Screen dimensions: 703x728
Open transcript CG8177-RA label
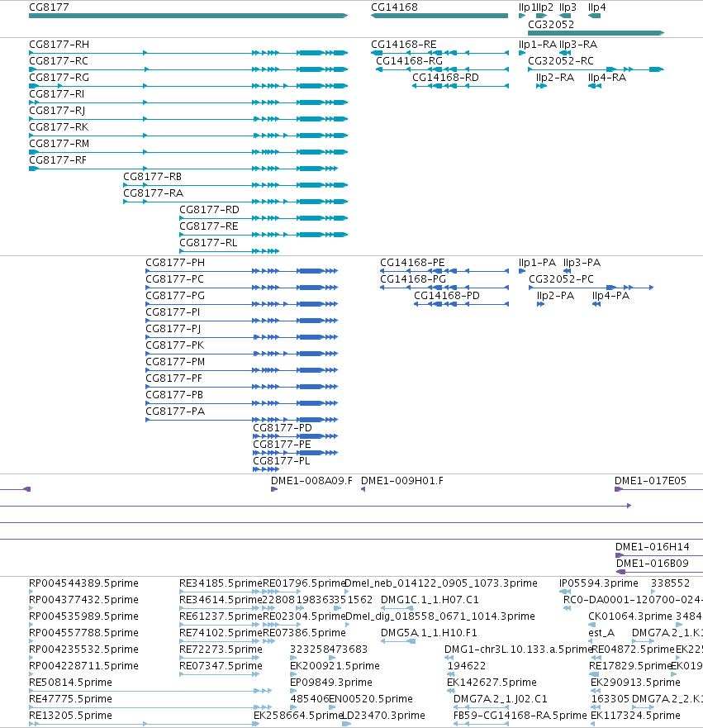[153, 193]
